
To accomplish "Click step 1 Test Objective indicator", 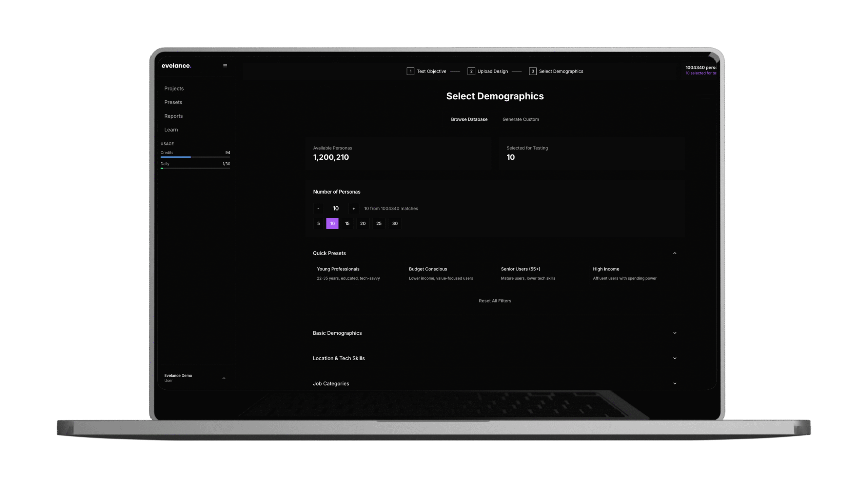I will pyautogui.click(x=427, y=71).
